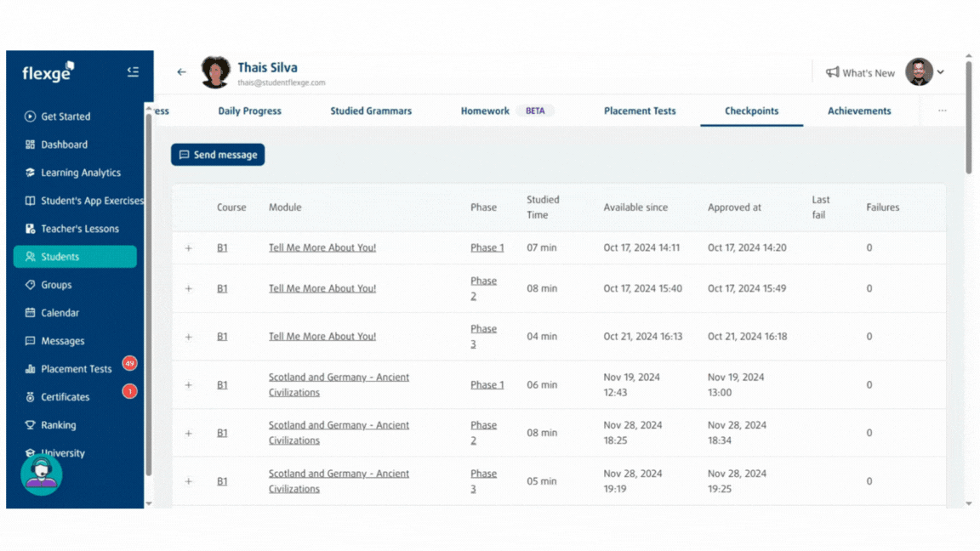Screen dimensions: 980x551
Task: Switch to the Achievements tab
Action: 859,111
